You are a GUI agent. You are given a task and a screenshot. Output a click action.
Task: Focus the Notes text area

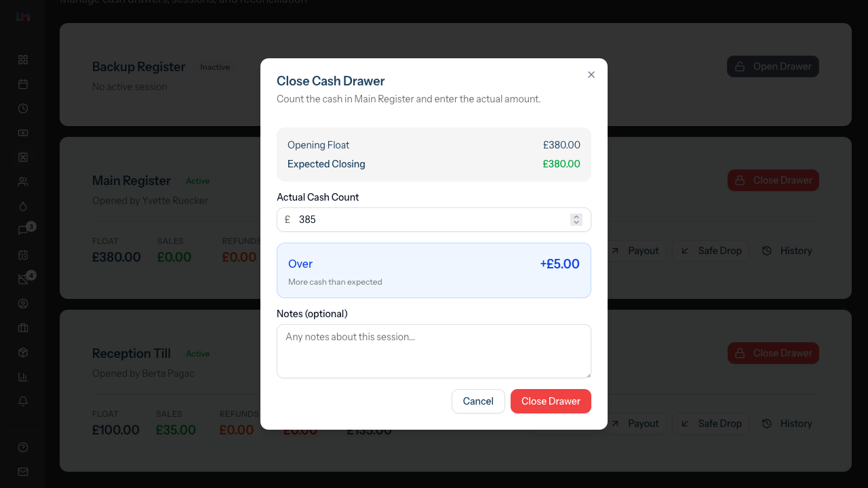434,351
